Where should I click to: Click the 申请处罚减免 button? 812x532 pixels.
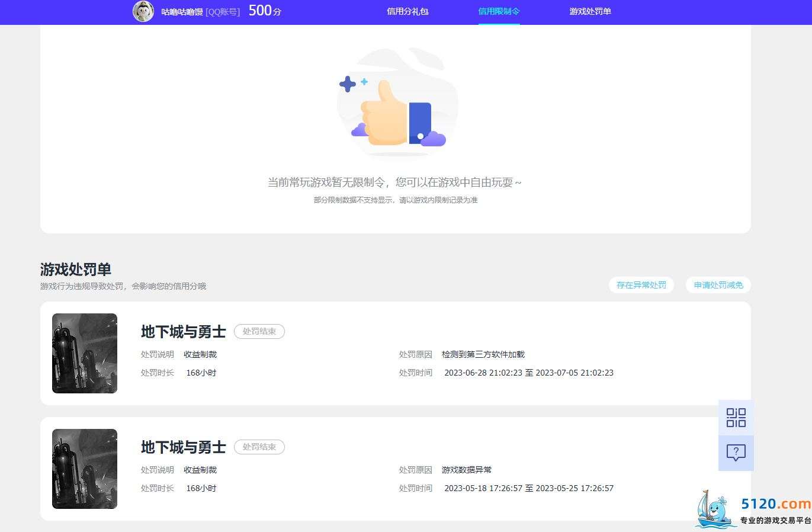[718, 285]
